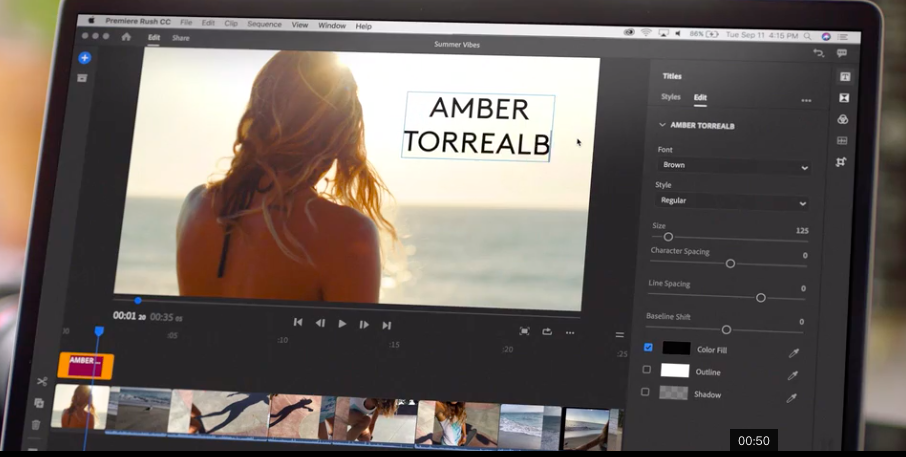
Task: Enable the Shadow checkbox
Action: click(645, 392)
